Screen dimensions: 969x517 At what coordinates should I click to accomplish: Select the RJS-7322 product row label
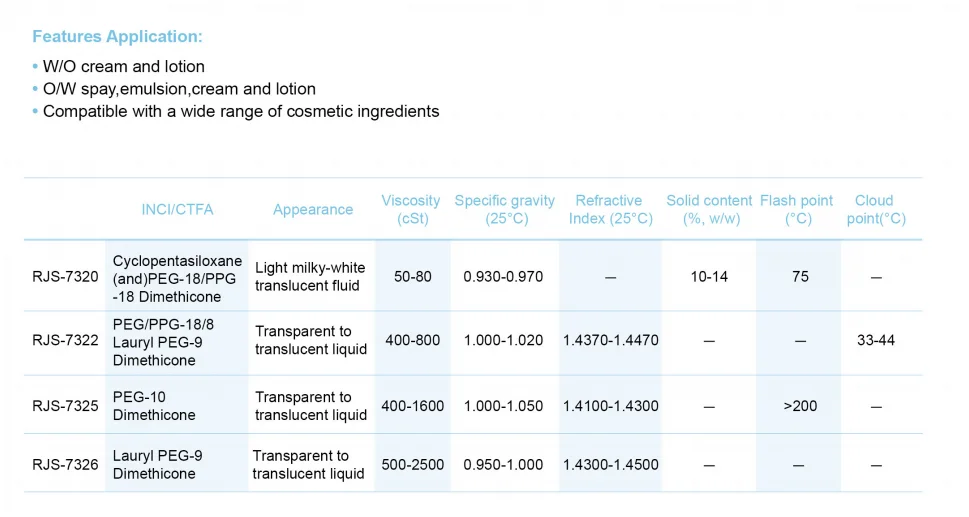pyautogui.click(x=66, y=340)
